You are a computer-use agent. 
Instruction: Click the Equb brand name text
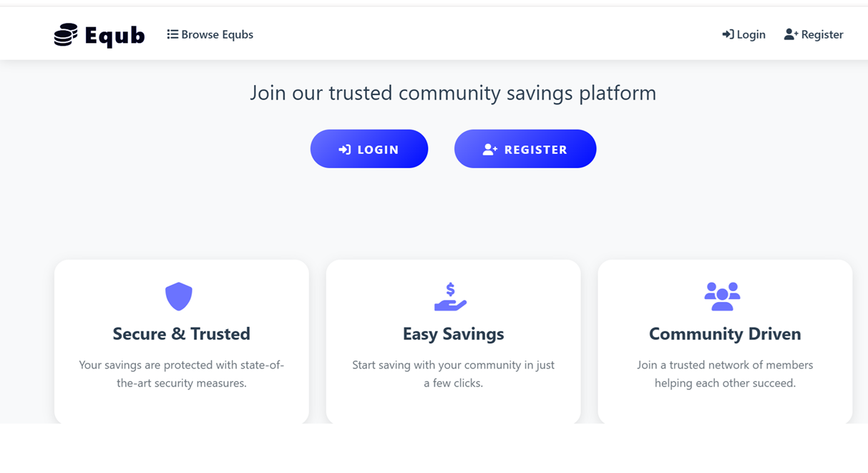pos(114,35)
